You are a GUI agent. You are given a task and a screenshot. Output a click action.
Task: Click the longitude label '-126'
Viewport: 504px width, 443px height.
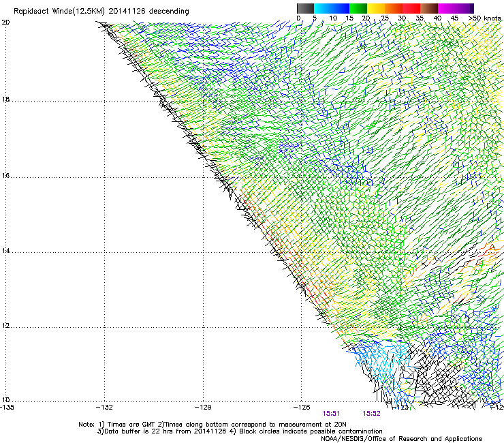click(x=302, y=408)
